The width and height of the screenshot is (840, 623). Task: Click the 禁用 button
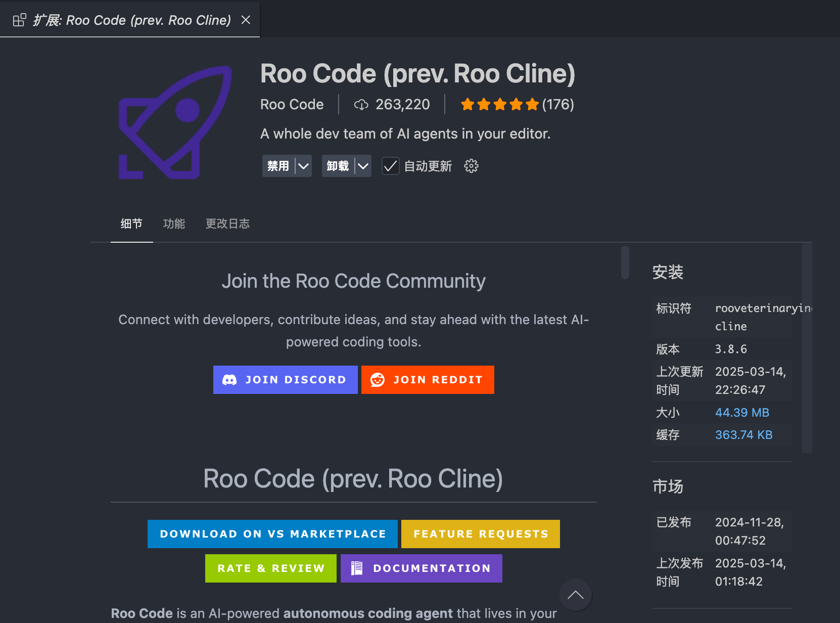[278, 166]
